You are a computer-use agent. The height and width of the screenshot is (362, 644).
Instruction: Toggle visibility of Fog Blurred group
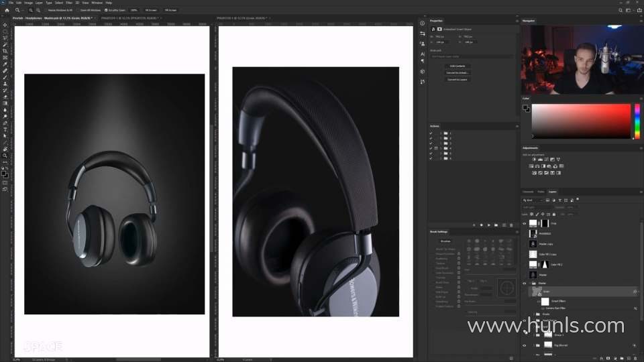524,346
